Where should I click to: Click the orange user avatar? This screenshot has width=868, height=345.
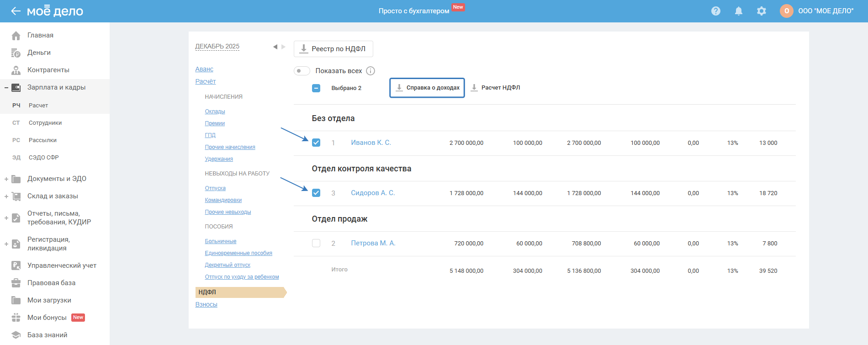[x=787, y=11]
